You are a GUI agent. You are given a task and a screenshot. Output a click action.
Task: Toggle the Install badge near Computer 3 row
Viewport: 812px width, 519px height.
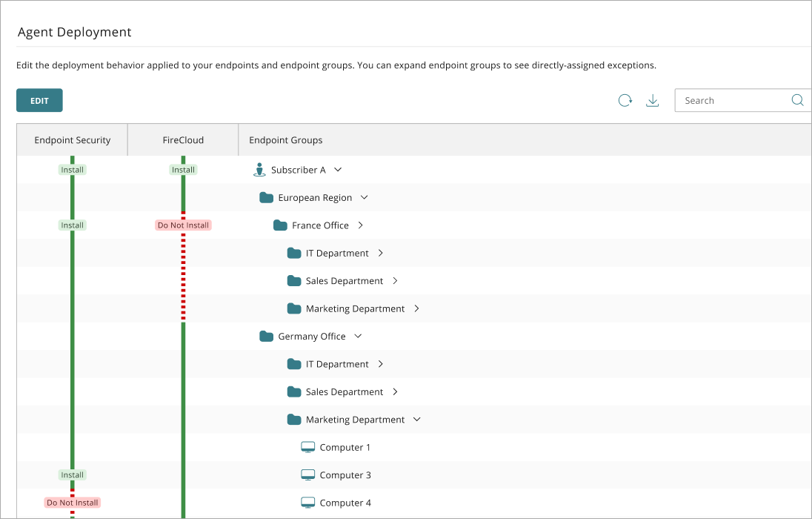tap(72, 475)
